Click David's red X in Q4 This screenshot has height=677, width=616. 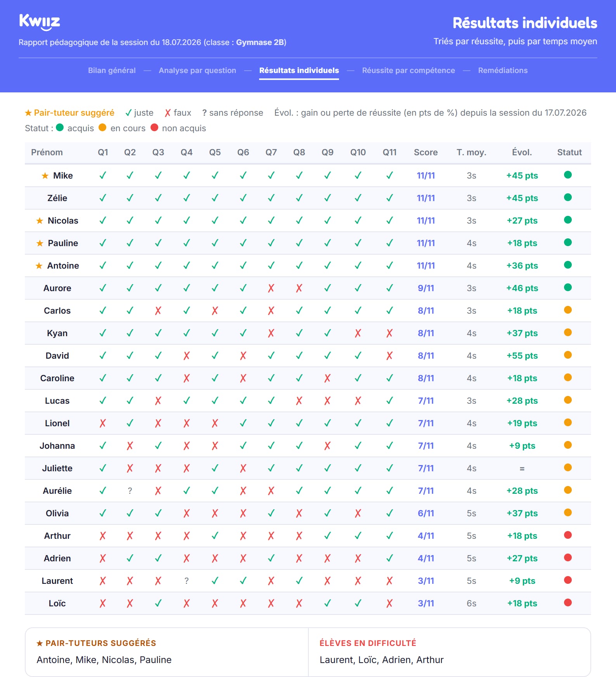(187, 356)
